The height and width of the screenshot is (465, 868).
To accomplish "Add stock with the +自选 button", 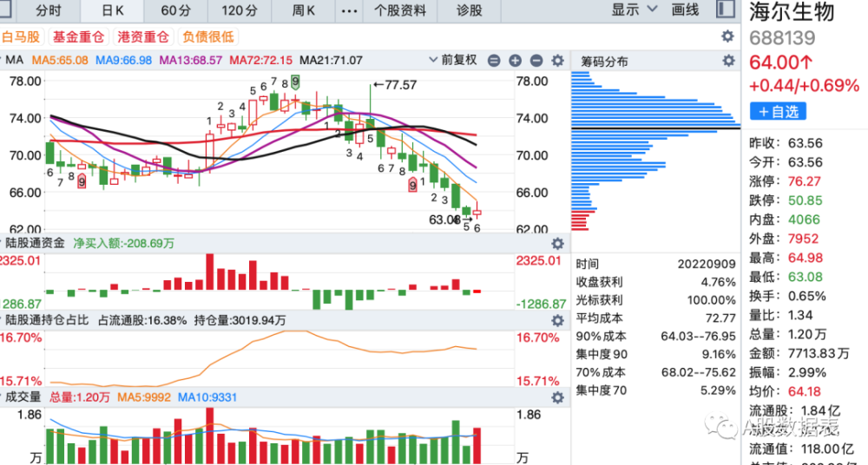I will (778, 111).
